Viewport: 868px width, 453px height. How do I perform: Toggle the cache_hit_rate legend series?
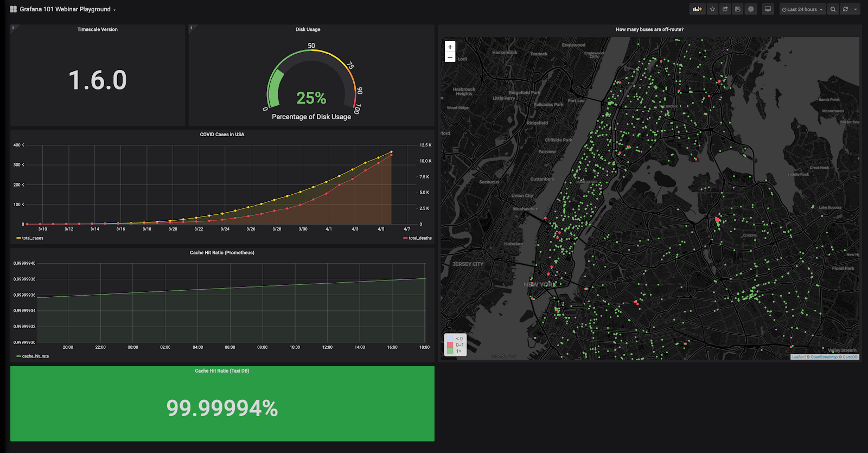click(35, 356)
